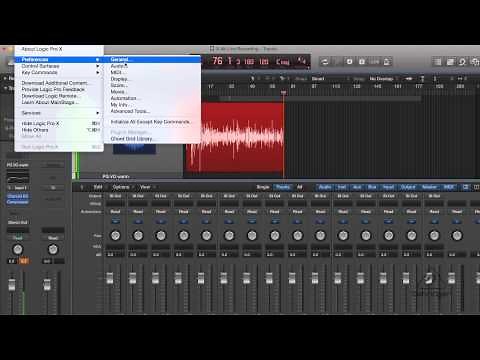Viewport: 480px width, 360px height.
Task: Expand the Services submenu
Action: tap(59, 113)
